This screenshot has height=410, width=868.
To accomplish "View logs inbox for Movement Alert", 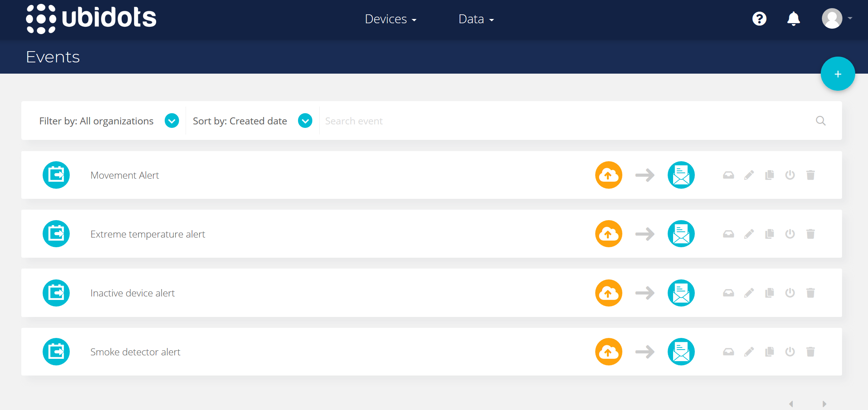I will [x=728, y=175].
